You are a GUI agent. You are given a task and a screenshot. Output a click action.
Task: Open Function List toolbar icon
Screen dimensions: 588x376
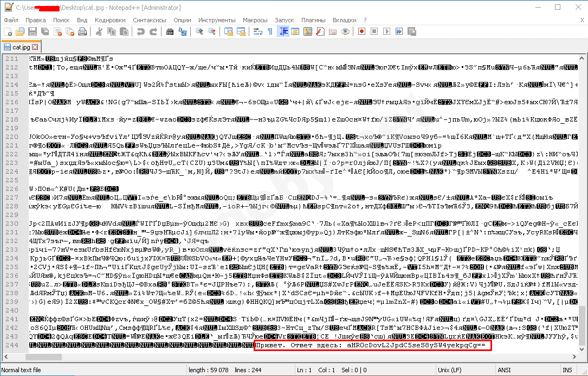(x=320, y=31)
